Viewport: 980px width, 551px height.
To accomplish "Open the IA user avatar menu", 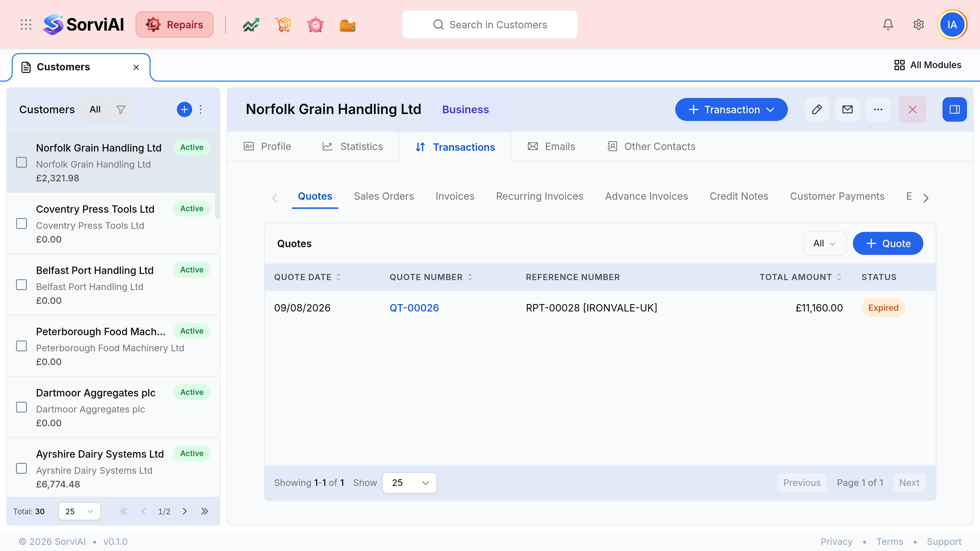I will coord(952,25).
